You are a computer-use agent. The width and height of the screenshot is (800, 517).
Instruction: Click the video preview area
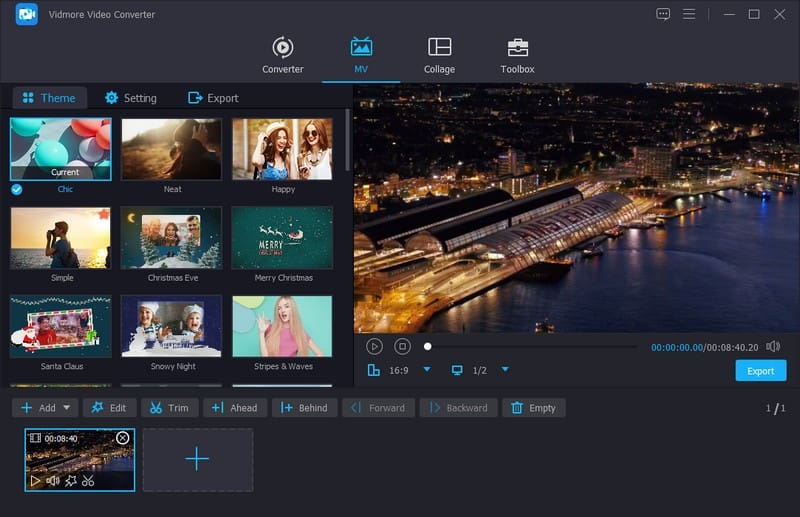(x=577, y=208)
